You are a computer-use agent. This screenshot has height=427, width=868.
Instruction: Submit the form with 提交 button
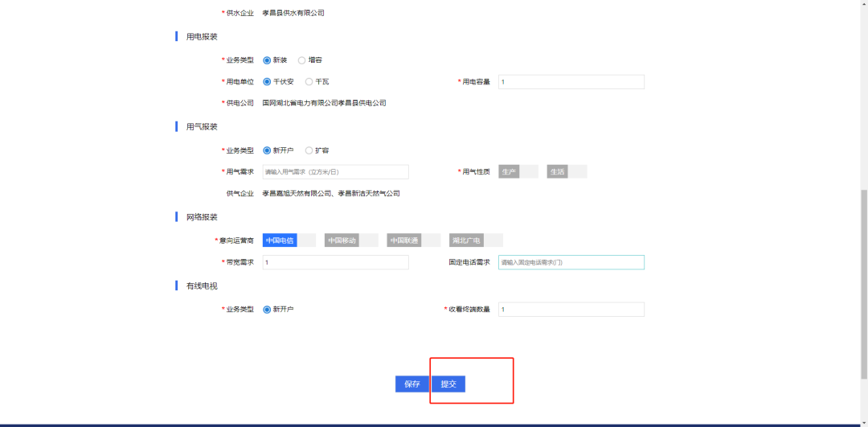click(x=448, y=384)
